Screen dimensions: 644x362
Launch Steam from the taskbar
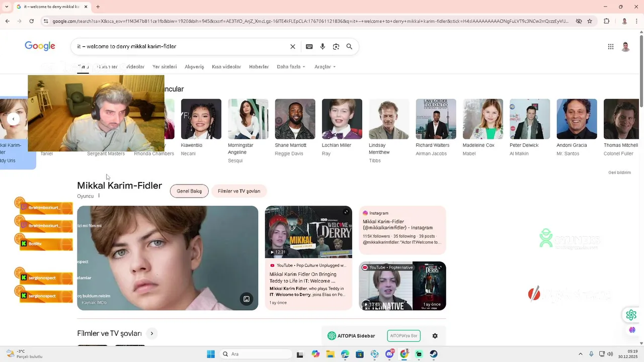[434, 354]
